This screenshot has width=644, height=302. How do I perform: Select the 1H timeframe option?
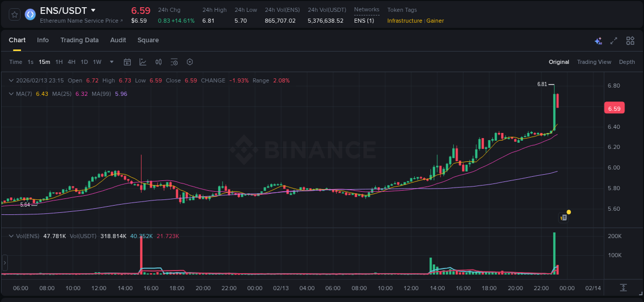point(59,62)
